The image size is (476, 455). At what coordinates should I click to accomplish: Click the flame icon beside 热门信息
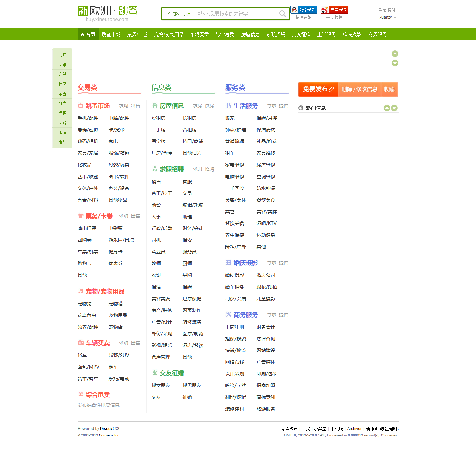(300, 108)
